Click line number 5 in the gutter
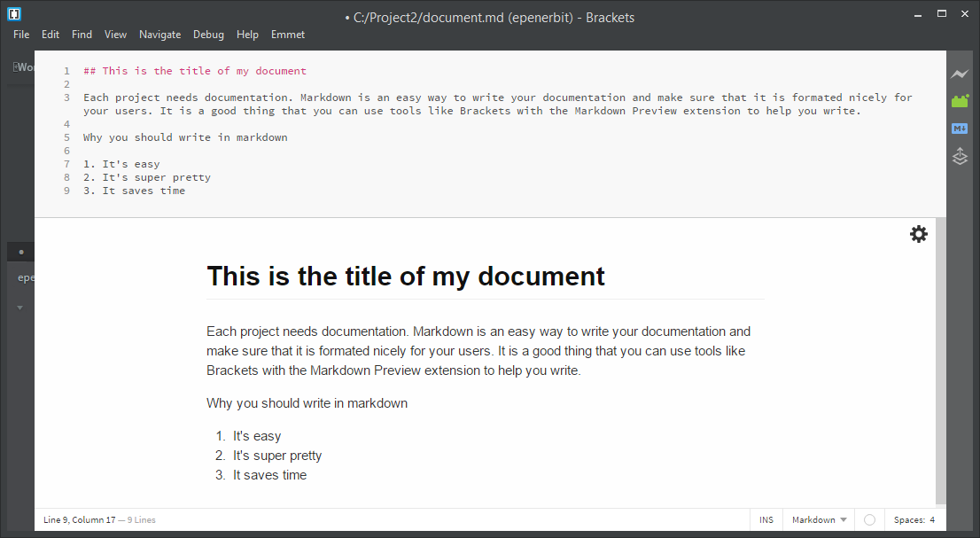Image resolution: width=980 pixels, height=538 pixels. (x=66, y=136)
